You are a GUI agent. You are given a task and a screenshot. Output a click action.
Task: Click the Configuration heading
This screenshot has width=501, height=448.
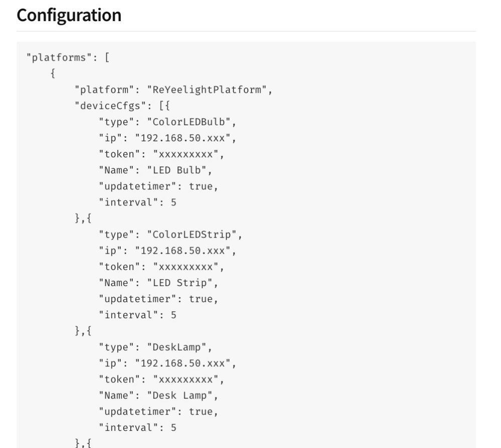point(69,15)
